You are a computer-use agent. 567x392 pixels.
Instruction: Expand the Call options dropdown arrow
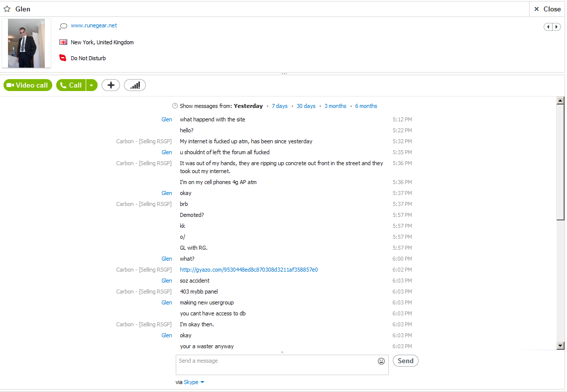pyautogui.click(x=92, y=85)
